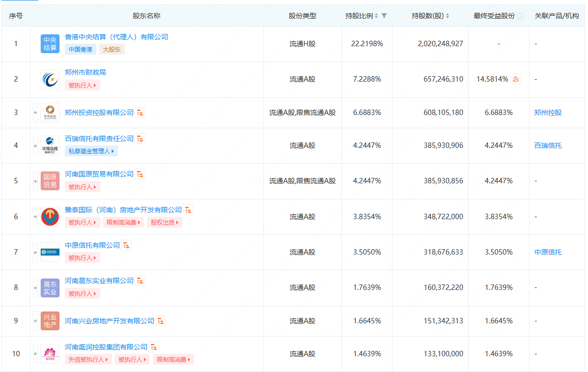Click 失信被执行人 tag under 河南盛润控股
Image resolution: width=588 pixels, height=372 pixels.
(x=88, y=360)
